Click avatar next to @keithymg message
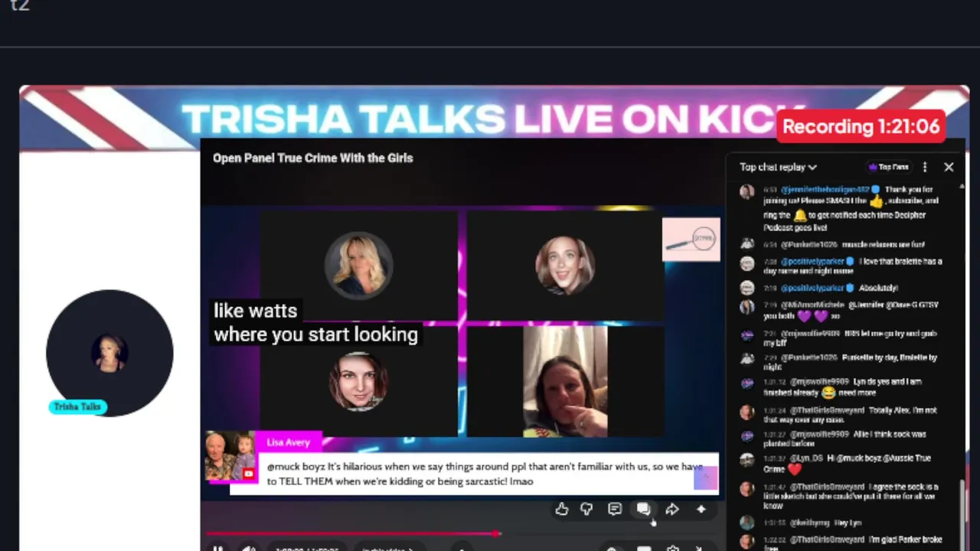Image resolution: width=980 pixels, height=551 pixels. point(746,523)
